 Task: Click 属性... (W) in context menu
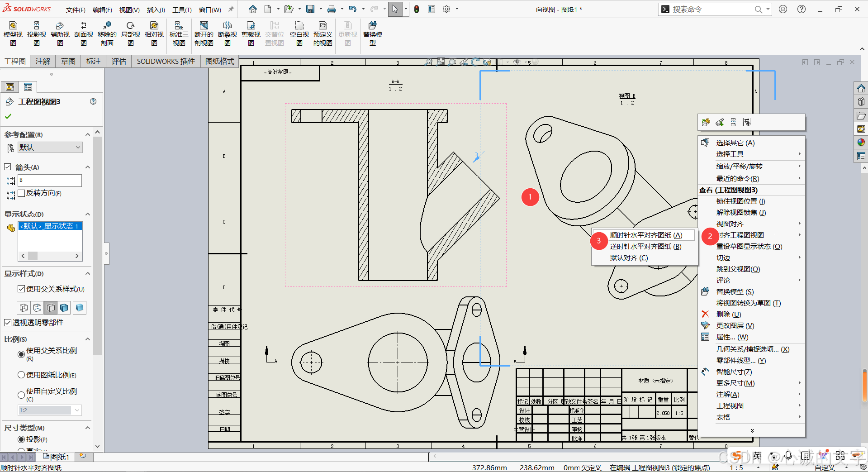pos(732,337)
